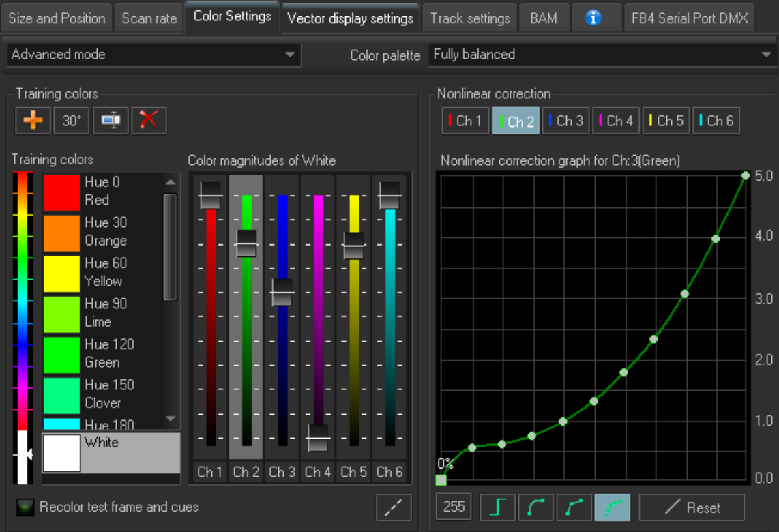Switch to the Scan rate tab
Screen dimensions: 779x532
pyautogui.click(x=149, y=18)
